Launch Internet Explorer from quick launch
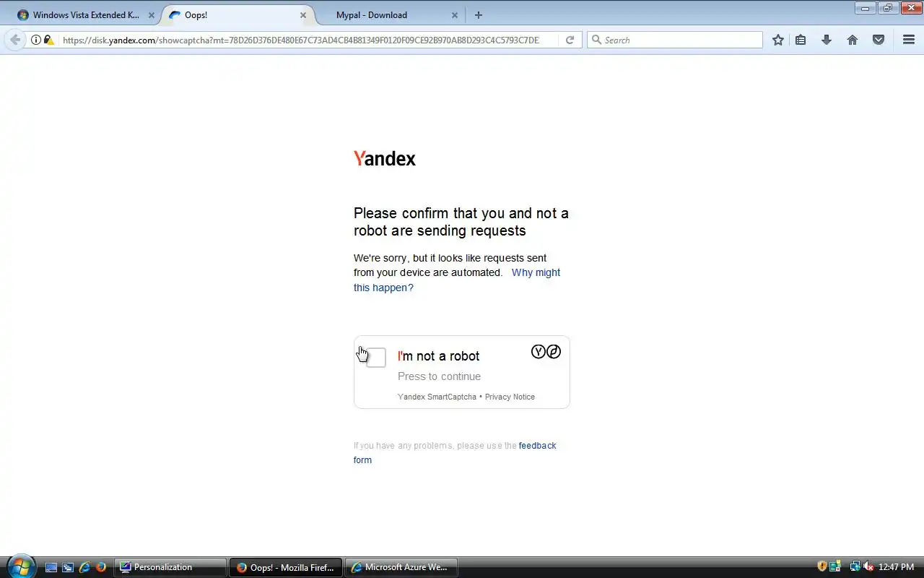Image resolution: width=924 pixels, height=578 pixels. pos(84,567)
